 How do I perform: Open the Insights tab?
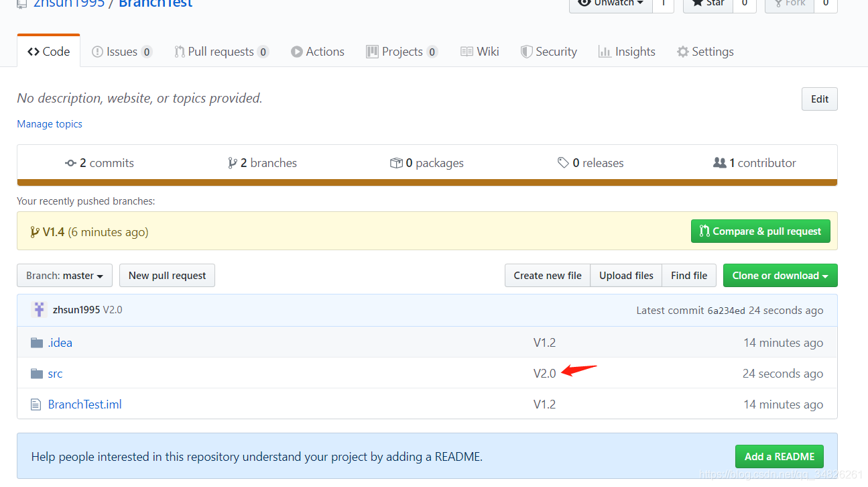click(x=627, y=52)
